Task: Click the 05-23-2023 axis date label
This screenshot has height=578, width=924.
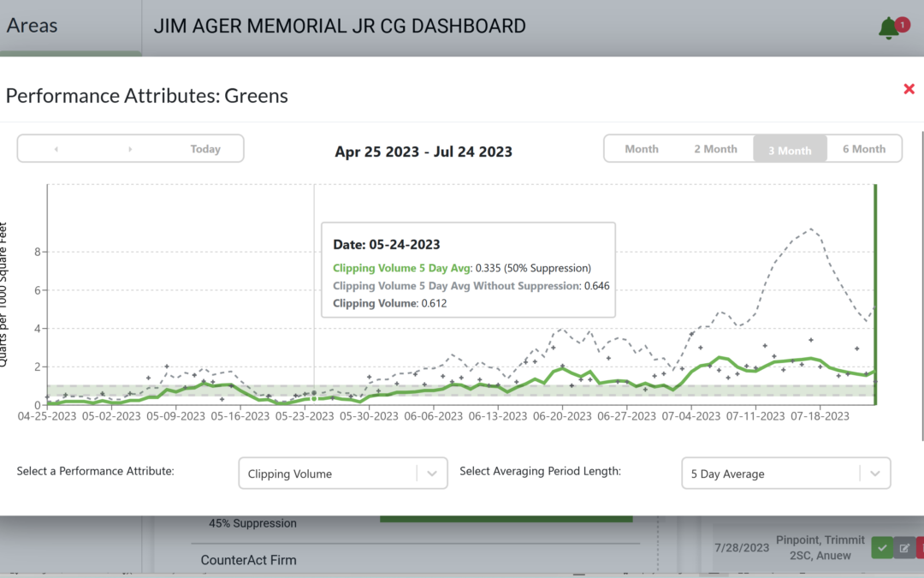Action: pos(305,416)
